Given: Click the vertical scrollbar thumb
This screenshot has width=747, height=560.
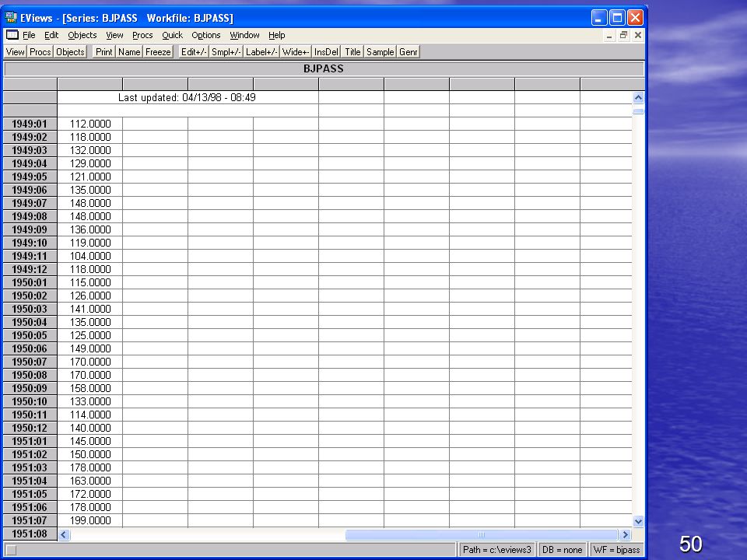Looking at the screenshot, I should [x=638, y=111].
